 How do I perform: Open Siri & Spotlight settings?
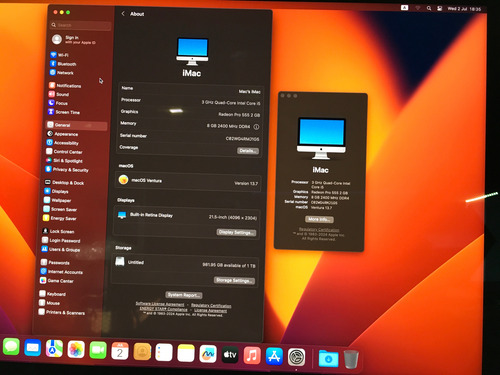click(64, 161)
